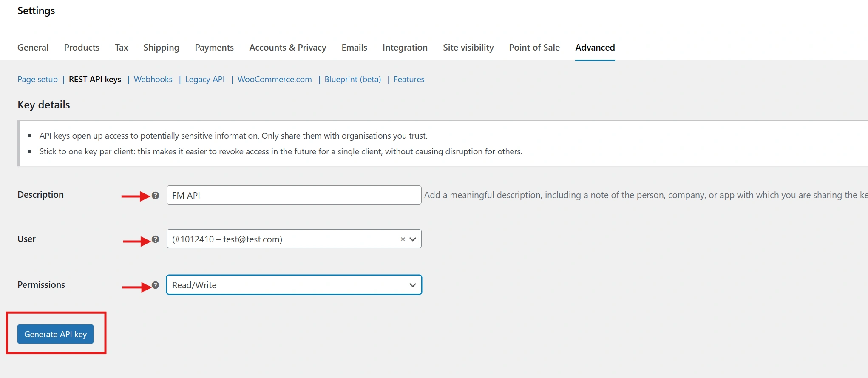The height and width of the screenshot is (378, 868).
Task: Select the Payments tab
Action: [x=214, y=48]
